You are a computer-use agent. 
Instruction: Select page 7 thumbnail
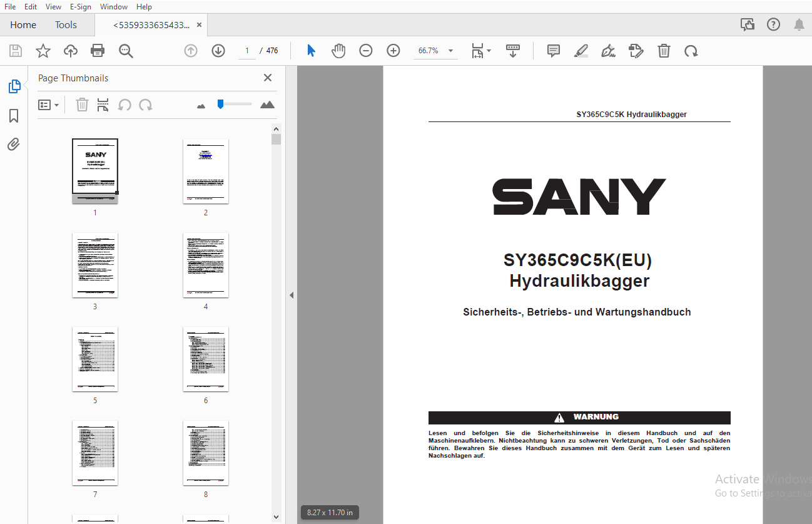95,453
